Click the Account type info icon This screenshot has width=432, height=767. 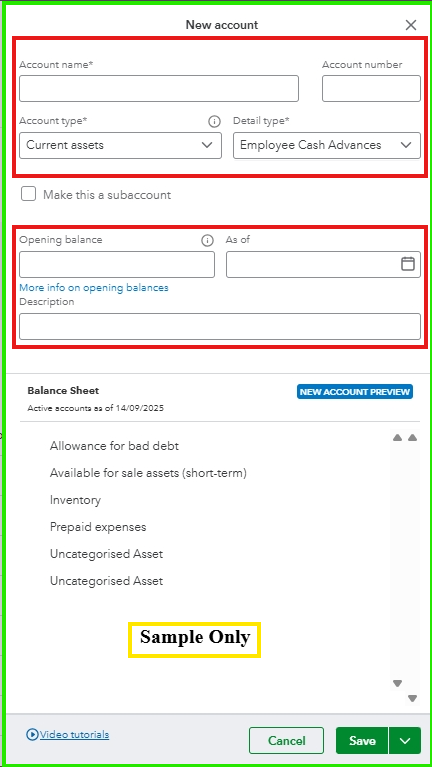(x=214, y=121)
